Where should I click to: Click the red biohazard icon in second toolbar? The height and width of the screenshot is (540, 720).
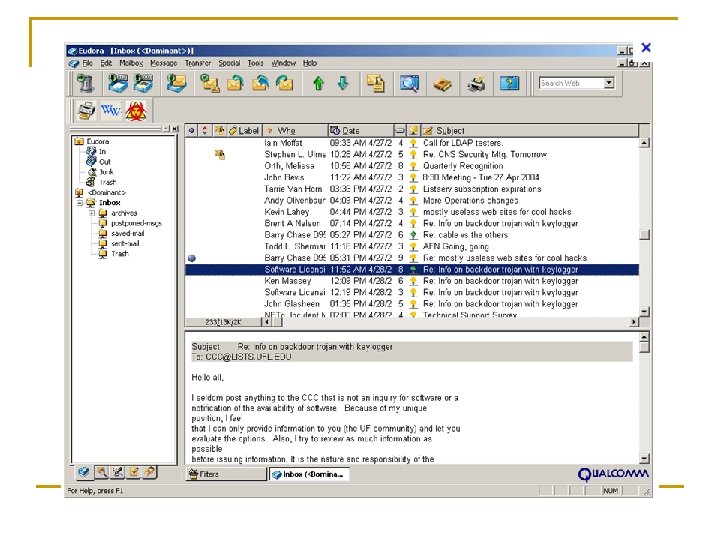point(136,111)
